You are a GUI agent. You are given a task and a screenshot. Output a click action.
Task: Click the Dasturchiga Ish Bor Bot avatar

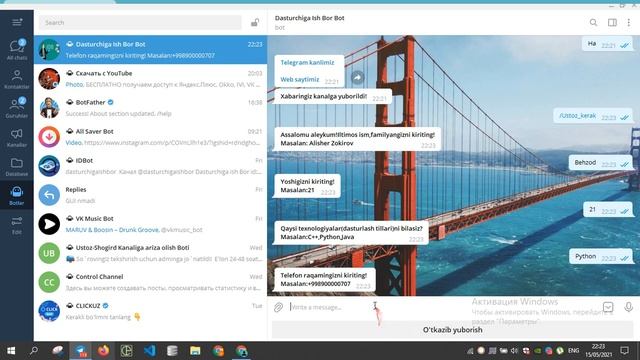pyautogui.click(x=49, y=50)
